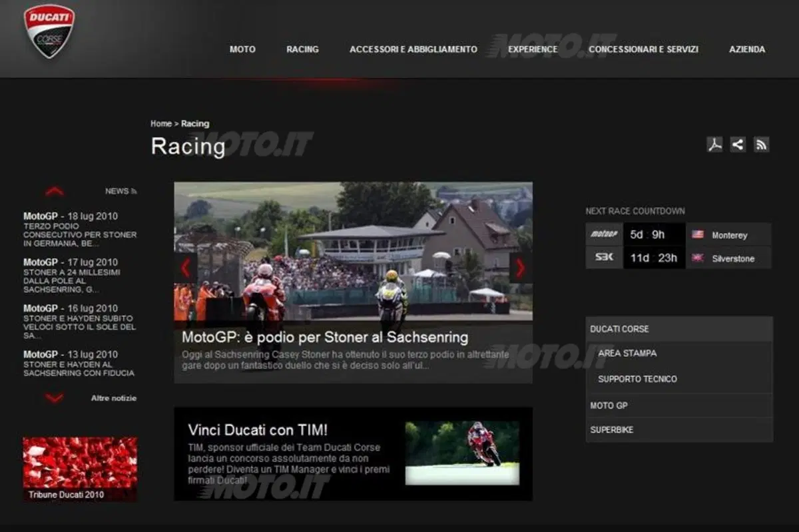This screenshot has width=799, height=532.
Task: Click the SBK logo in countdown
Action: (x=604, y=258)
